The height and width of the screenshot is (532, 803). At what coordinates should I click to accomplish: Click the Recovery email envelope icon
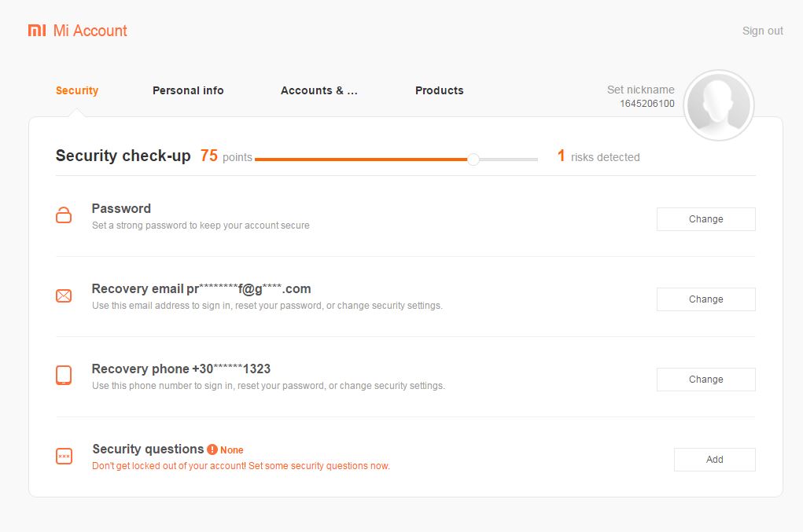click(64, 295)
